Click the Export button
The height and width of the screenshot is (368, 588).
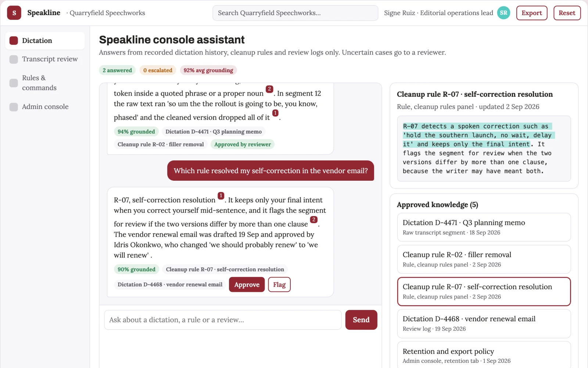click(x=532, y=13)
